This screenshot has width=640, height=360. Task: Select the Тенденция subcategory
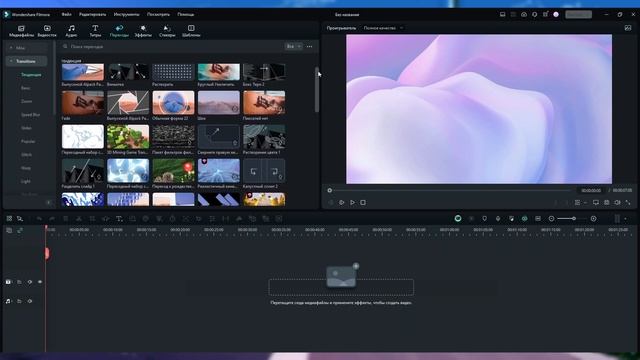click(x=31, y=75)
